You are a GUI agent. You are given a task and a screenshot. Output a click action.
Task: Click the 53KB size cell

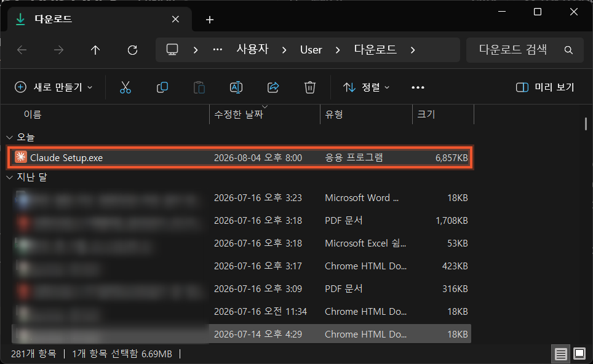tap(458, 243)
